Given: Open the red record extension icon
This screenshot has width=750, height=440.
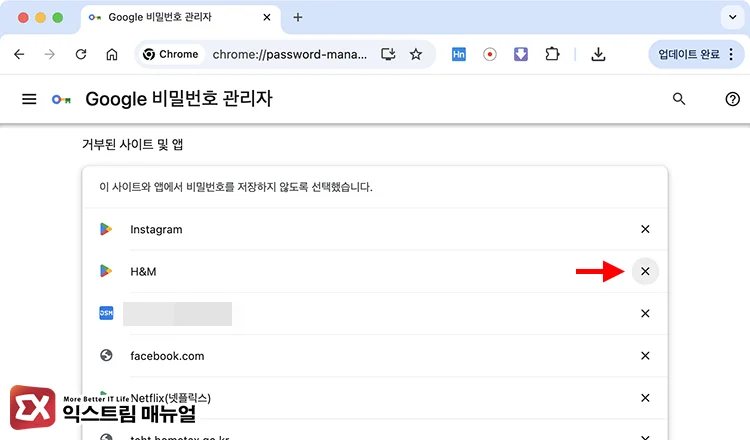Looking at the screenshot, I should (490, 55).
